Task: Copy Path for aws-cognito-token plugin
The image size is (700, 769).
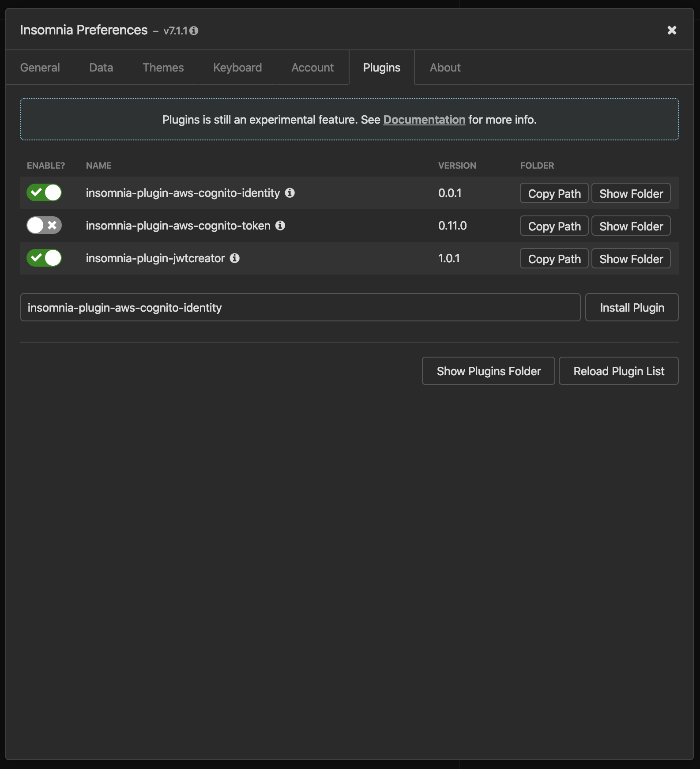Action: click(554, 226)
